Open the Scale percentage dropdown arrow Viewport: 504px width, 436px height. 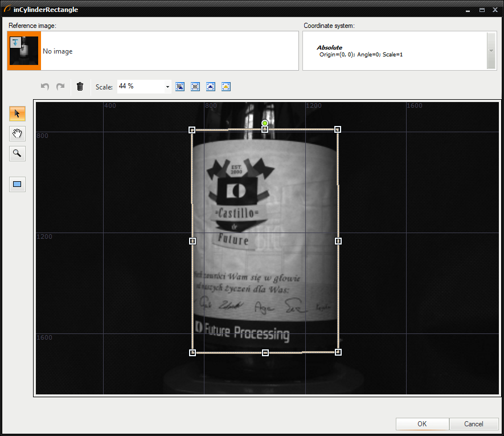tap(167, 87)
